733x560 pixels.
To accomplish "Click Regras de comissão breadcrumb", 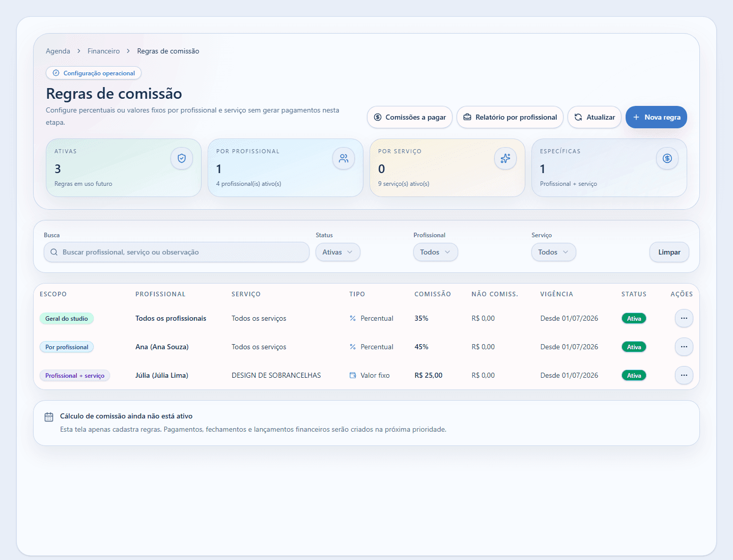I will (x=168, y=51).
